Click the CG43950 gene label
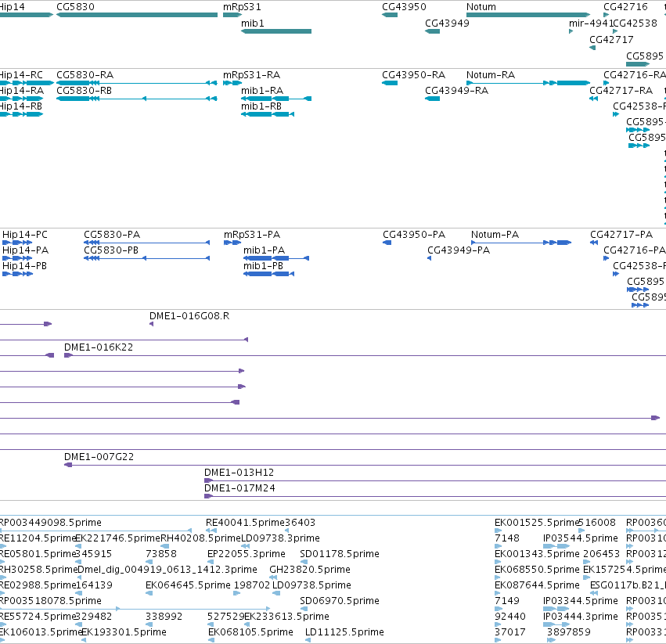The image size is (666, 644). [x=404, y=7]
